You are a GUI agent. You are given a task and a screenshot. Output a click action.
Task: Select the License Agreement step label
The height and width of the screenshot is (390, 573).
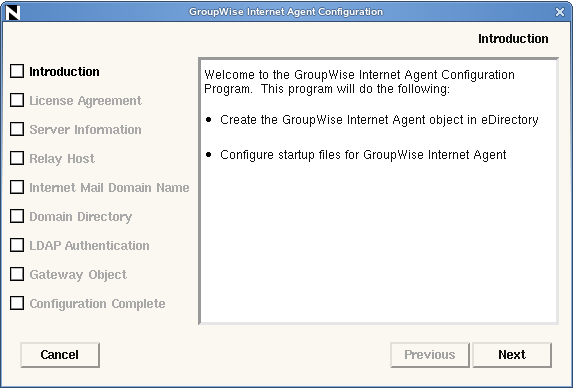pos(85,101)
